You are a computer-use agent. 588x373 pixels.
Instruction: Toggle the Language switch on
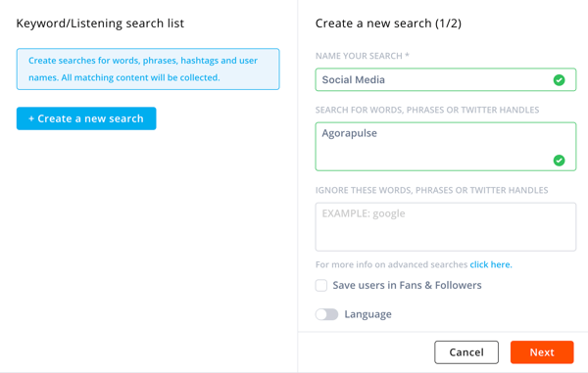(x=326, y=314)
